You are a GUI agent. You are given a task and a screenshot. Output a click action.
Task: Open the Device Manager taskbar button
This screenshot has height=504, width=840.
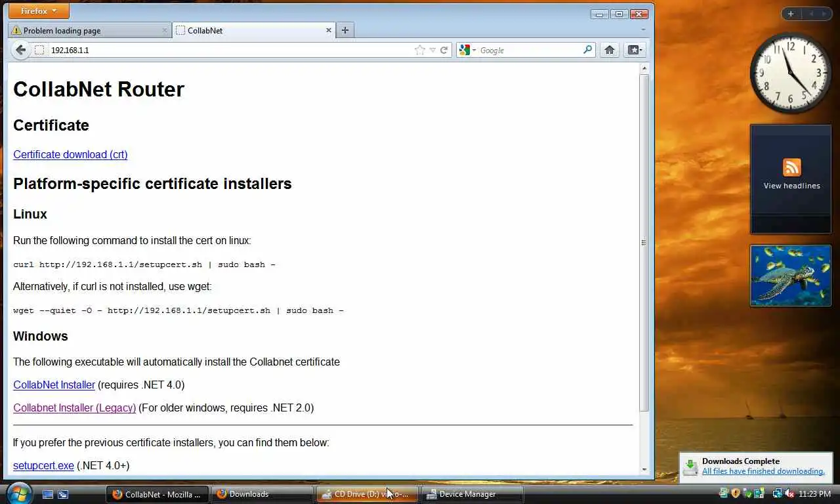tap(472, 494)
